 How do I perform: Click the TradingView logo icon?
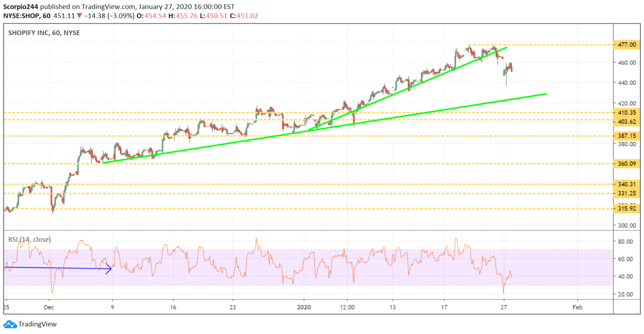tap(10, 324)
